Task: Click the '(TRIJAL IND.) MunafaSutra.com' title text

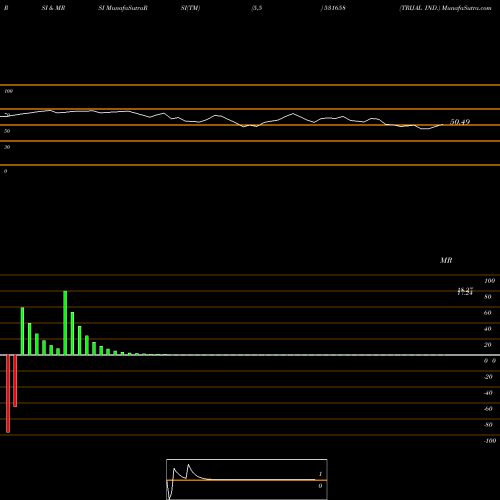Action: 445,8
